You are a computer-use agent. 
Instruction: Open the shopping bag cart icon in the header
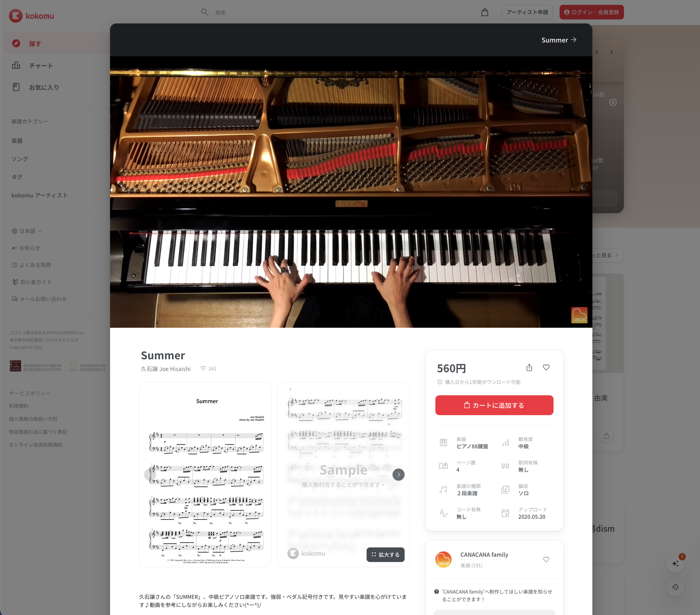(x=485, y=12)
